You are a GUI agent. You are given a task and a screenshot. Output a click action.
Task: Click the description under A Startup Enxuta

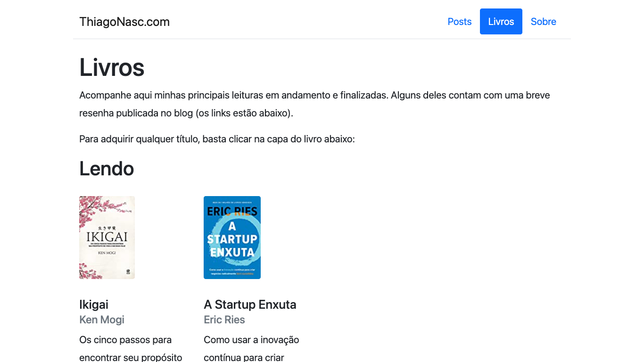point(251,346)
